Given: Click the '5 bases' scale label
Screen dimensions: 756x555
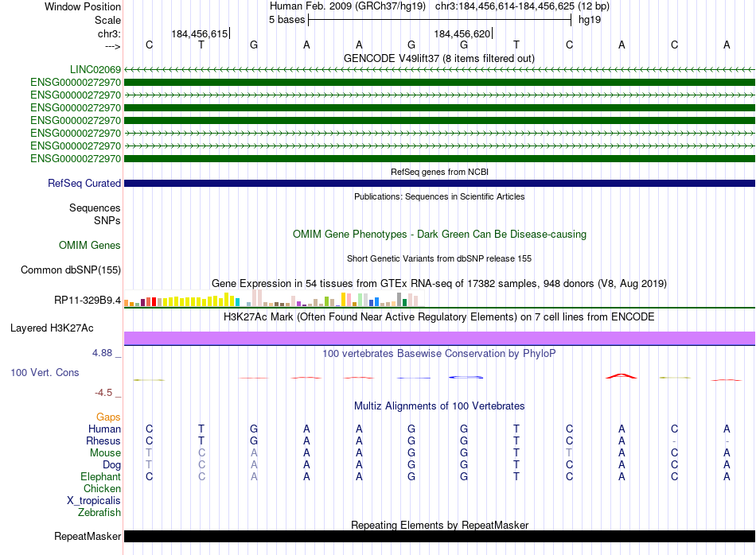Looking at the screenshot, I should (286, 20).
